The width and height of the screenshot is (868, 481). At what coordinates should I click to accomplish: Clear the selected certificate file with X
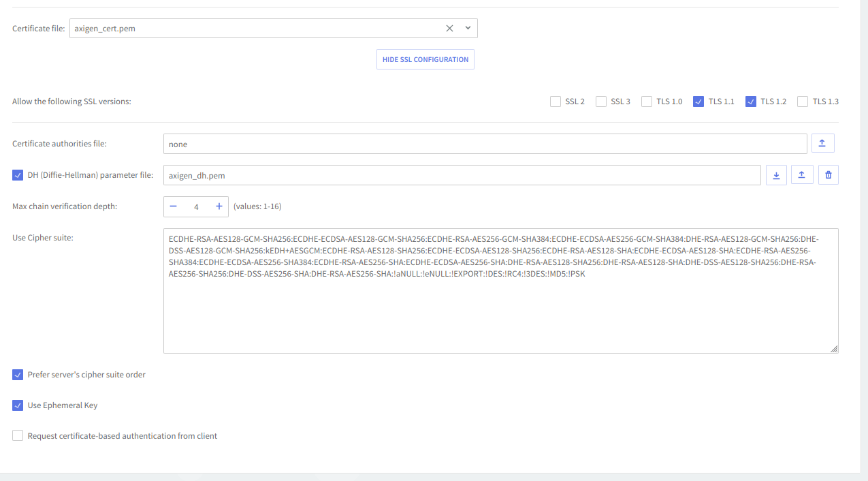tap(449, 29)
